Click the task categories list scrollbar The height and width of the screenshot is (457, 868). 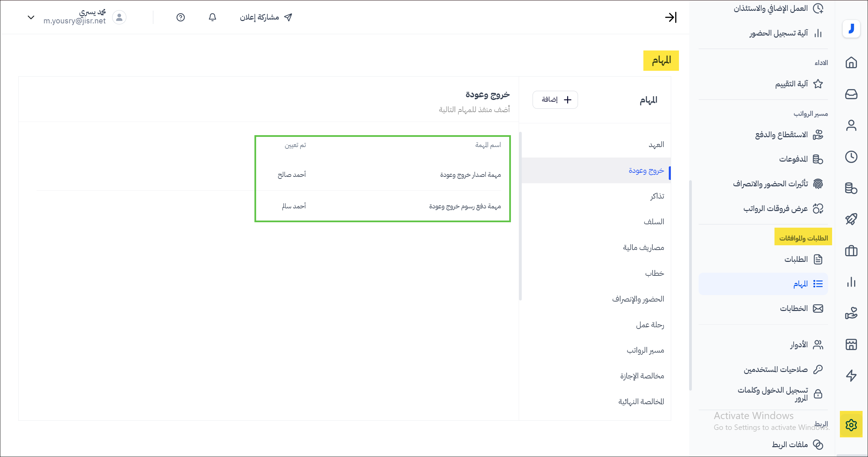(520, 217)
